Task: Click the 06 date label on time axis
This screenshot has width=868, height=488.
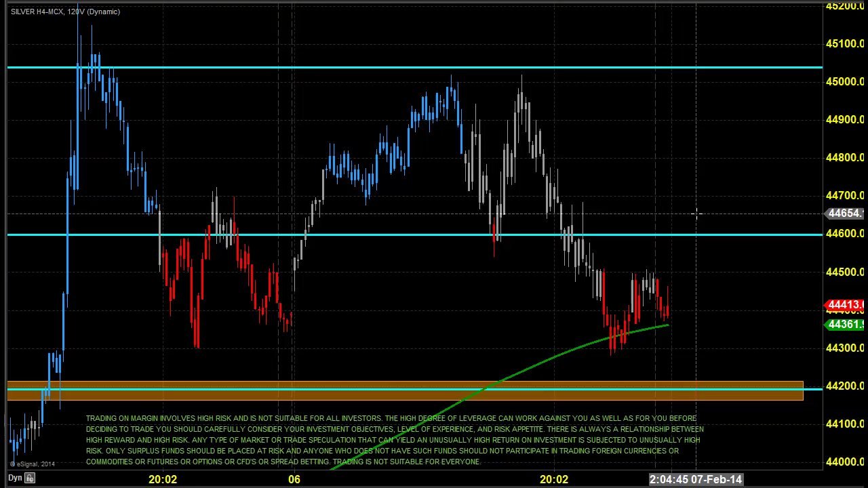Action: 294,480
